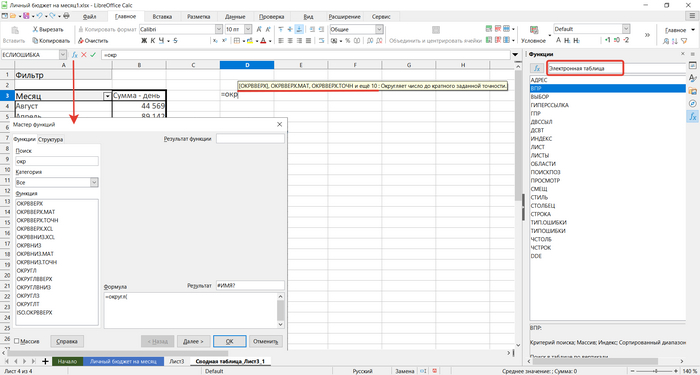Select ОКРУГЛ in the wizard function list
The width and height of the screenshot is (700, 375).
(x=27, y=271)
